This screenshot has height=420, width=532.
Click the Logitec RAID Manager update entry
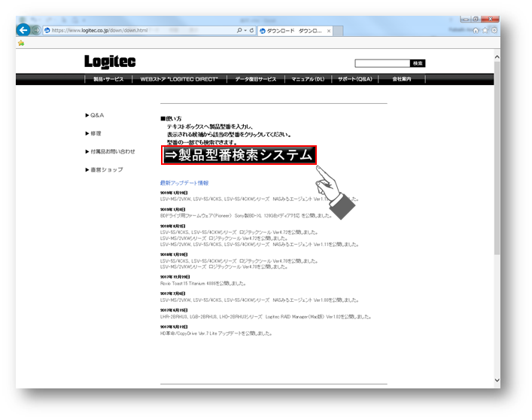click(266, 317)
